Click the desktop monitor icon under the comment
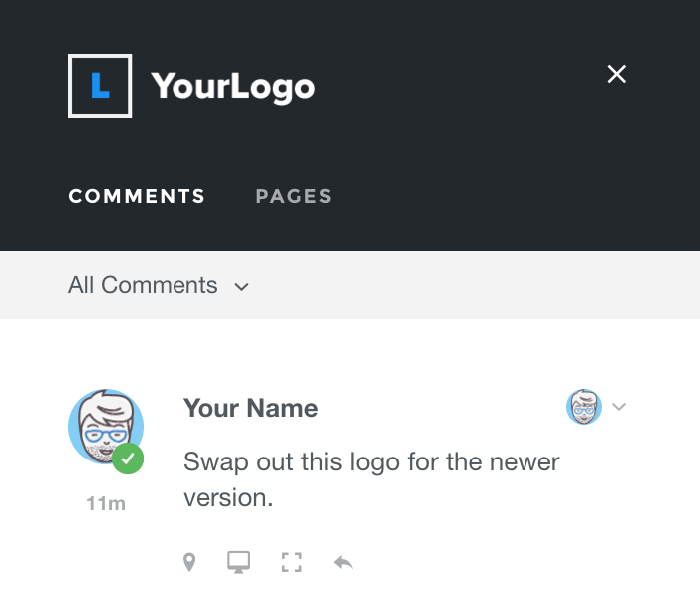Screen dimensions: 700x612 pos(239,562)
